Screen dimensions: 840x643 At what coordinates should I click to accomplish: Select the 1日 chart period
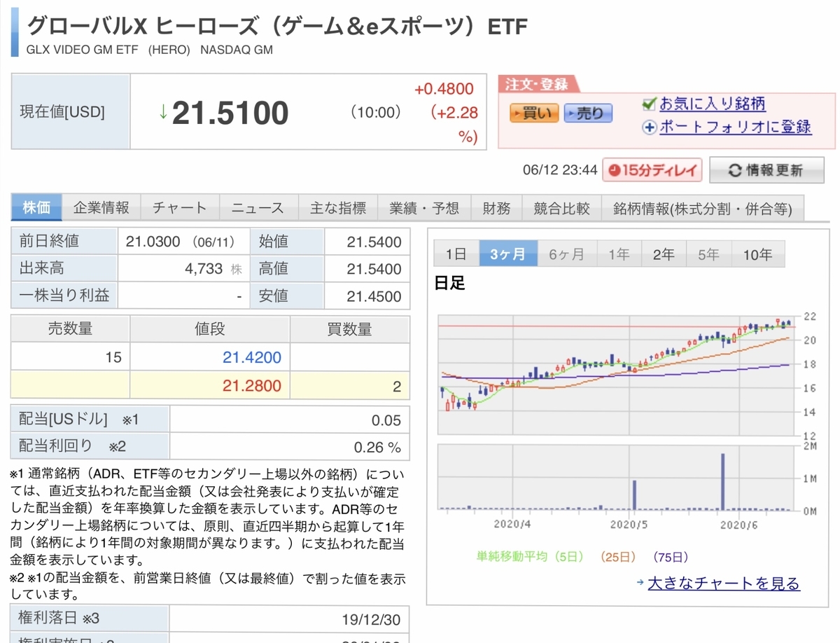tap(456, 254)
